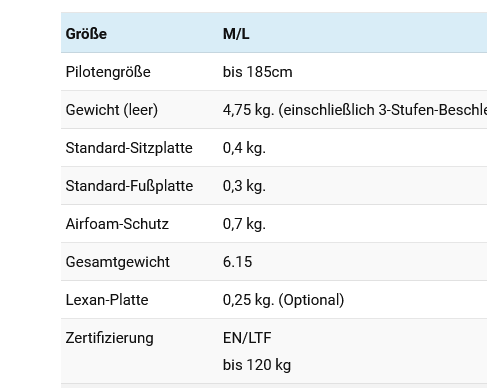487x388 pixels.
Task: Click the 4,75 kg. weight value
Action: pos(248,110)
